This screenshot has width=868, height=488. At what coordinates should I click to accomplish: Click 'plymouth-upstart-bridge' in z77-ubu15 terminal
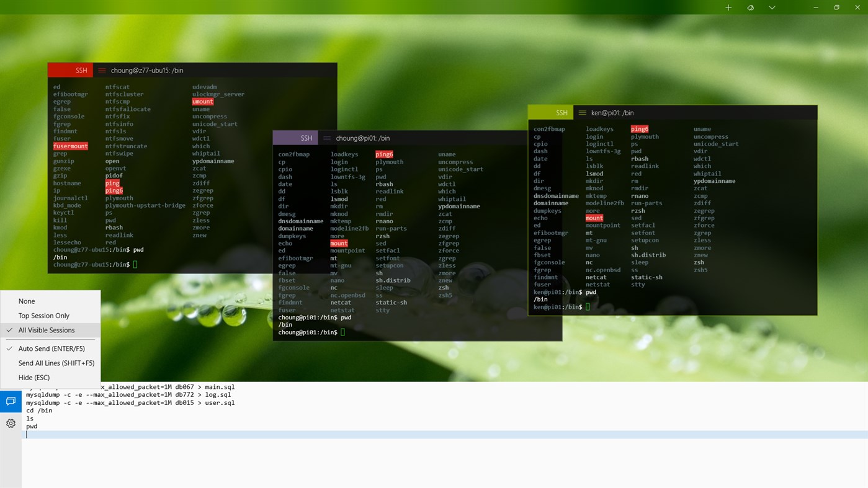coord(145,205)
